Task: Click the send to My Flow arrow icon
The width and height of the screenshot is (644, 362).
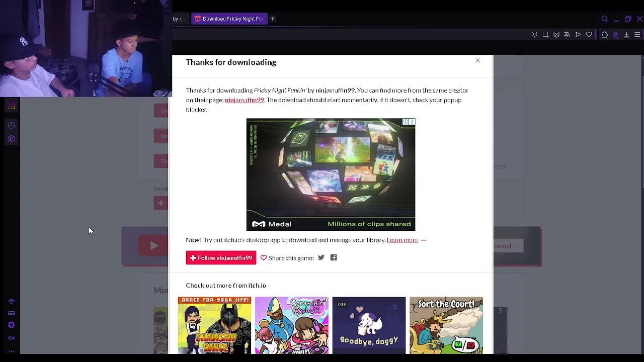Action: (x=578, y=35)
